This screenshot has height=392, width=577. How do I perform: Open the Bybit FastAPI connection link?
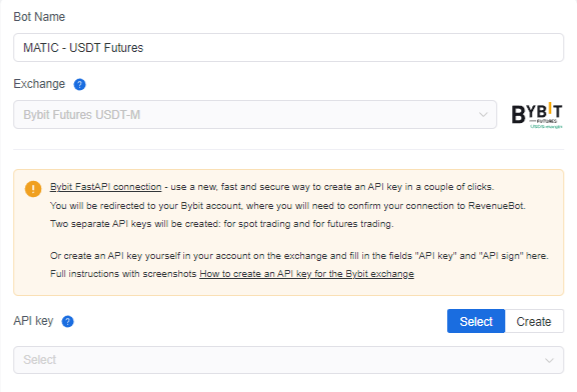pos(106,187)
